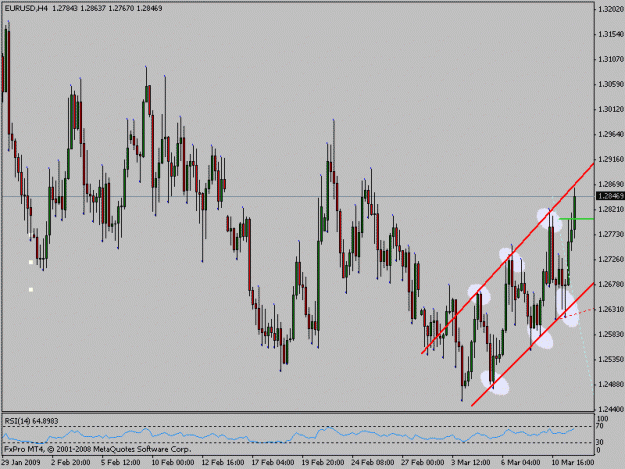The height and width of the screenshot is (469, 625).
Task: Select the lower red channel trendline
Action: 533,344
